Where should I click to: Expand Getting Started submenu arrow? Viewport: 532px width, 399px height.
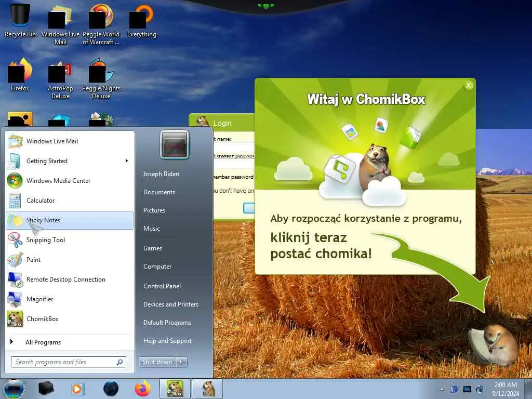coord(127,161)
